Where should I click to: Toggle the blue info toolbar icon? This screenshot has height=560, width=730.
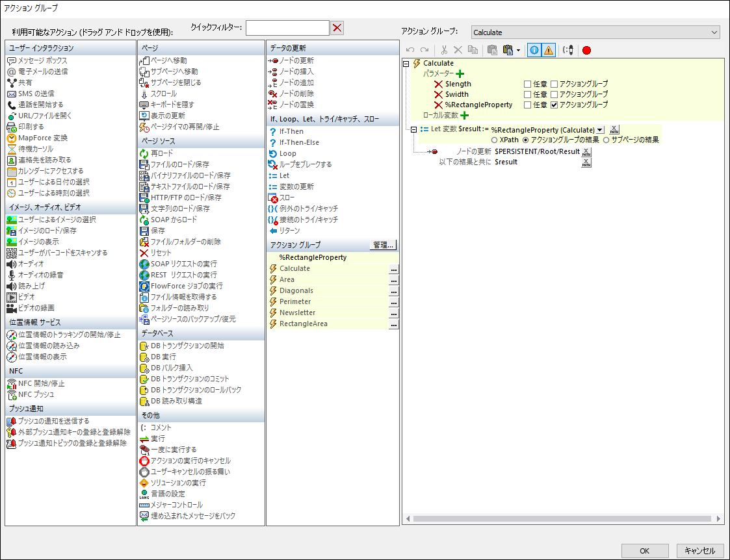point(534,50)
